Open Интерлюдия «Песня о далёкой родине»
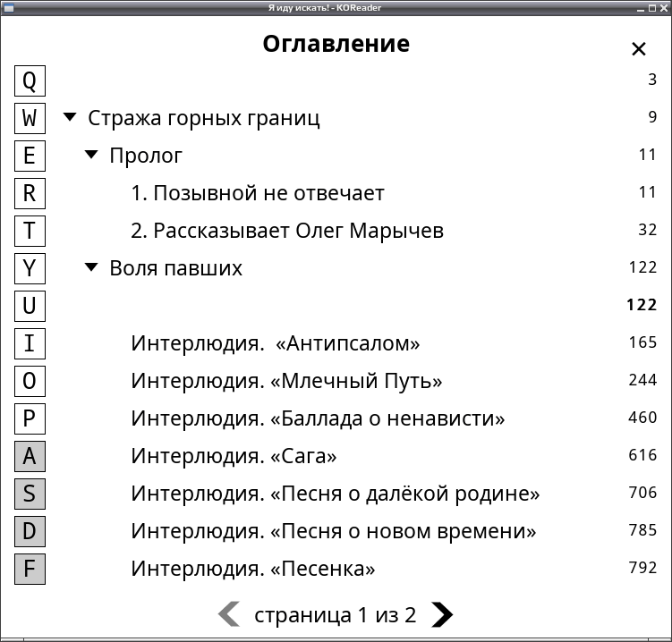Viewport: 672px width, 642px height. (x=336, y=494)
